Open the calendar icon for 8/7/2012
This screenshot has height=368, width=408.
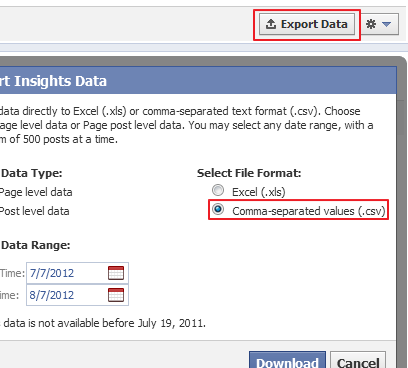(x=116, y=295)
